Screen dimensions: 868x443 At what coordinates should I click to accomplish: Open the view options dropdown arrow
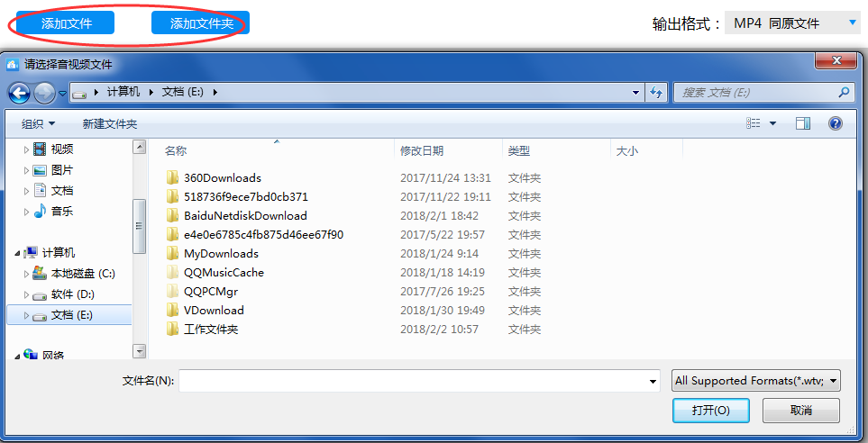[x=772, y=123]
